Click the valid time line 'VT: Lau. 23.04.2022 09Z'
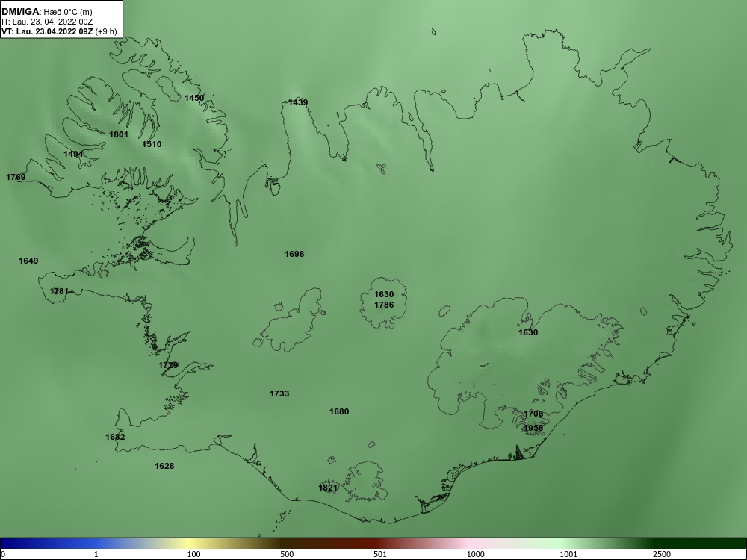 pyautogui.click(x=47, y=31)
